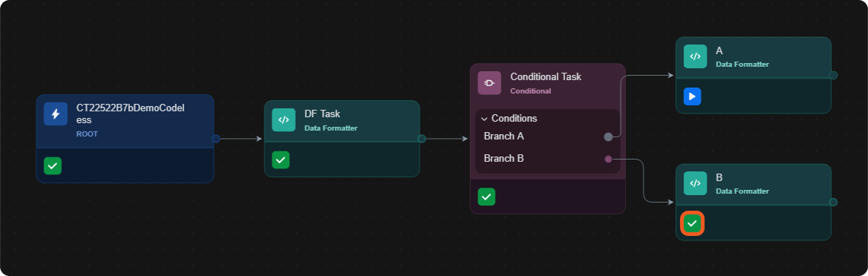The width and height of the screenshot is (868, 276).
Task: Click the lightning bolt ROOT node icon
Action: point(56,114)
